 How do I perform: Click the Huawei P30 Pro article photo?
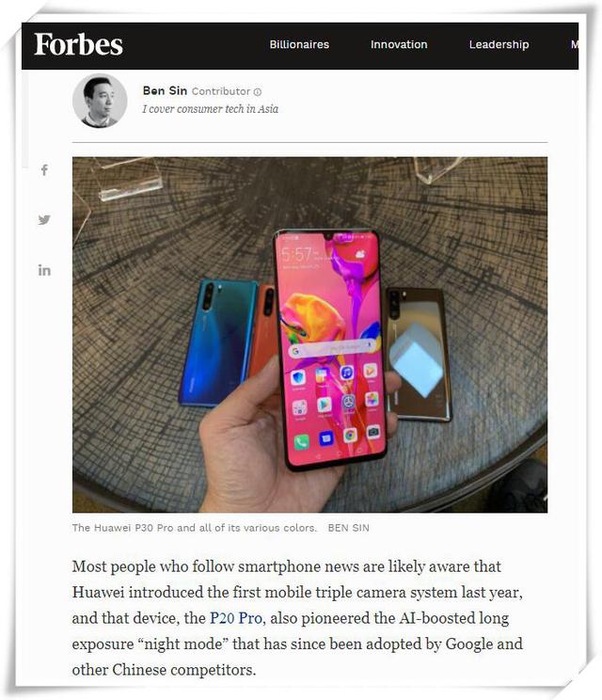[x=309, y=334]
